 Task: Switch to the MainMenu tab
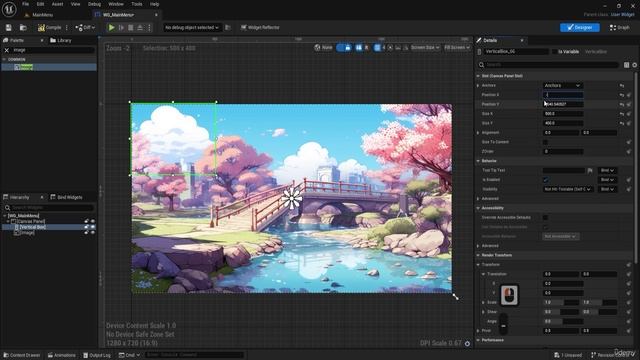coord(42,15)
